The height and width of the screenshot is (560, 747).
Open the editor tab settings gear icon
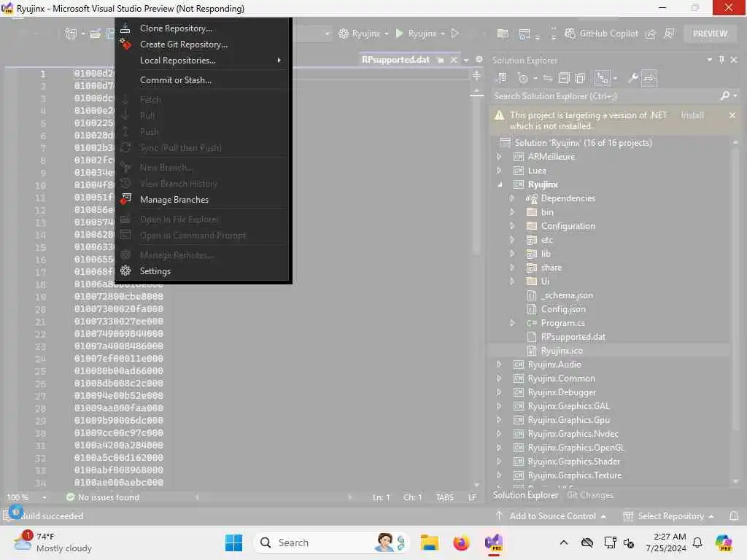479,60
